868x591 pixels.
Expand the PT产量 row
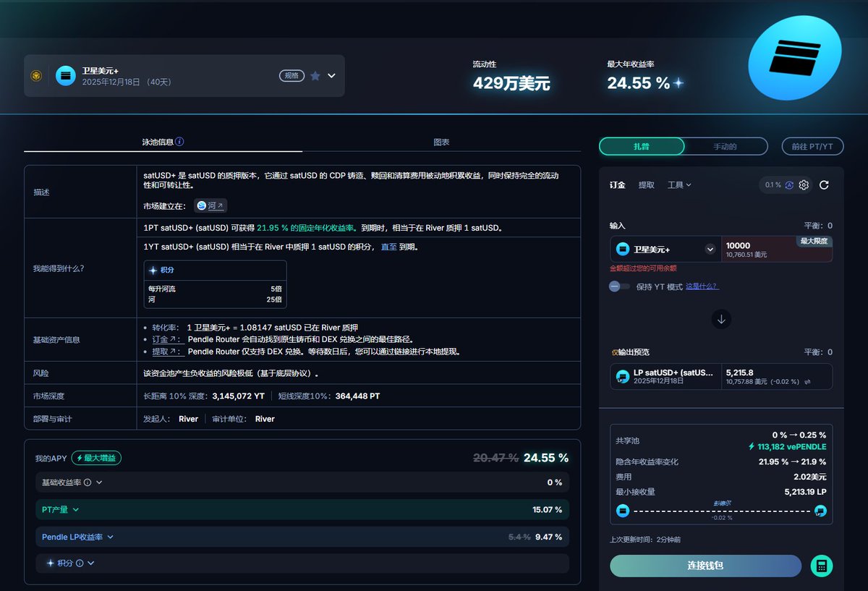coord(302,509)
